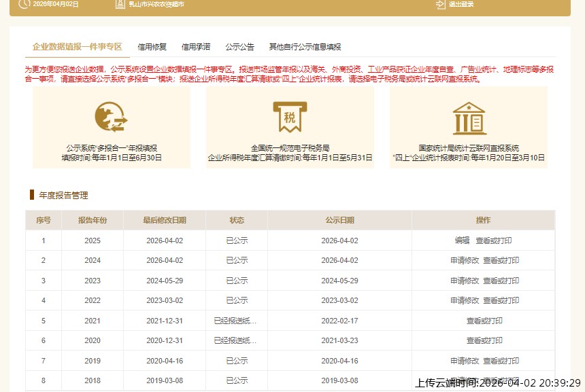Switch to the 信用修复 tab
Image resolution: width=585 pixels, height=392 pixels.
point(151,46)
